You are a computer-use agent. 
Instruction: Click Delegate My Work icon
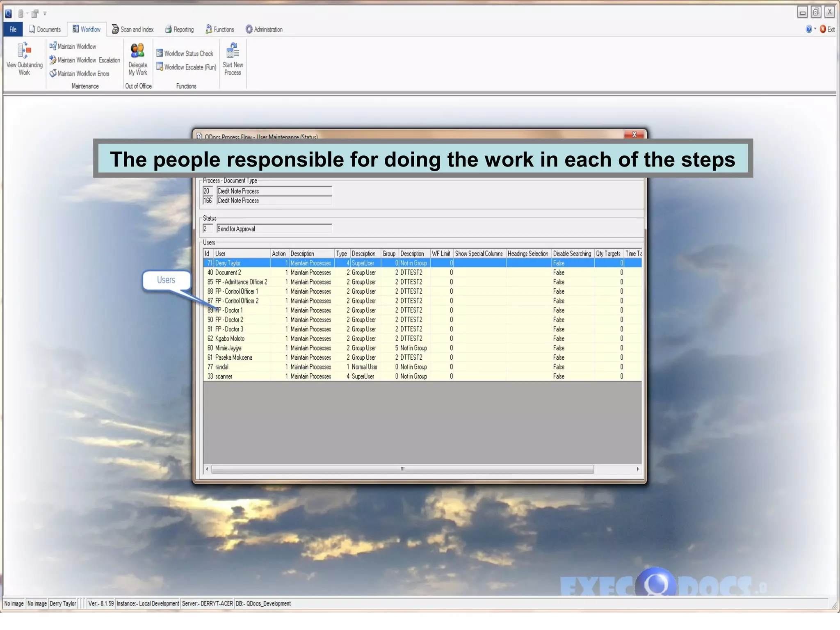137,51
